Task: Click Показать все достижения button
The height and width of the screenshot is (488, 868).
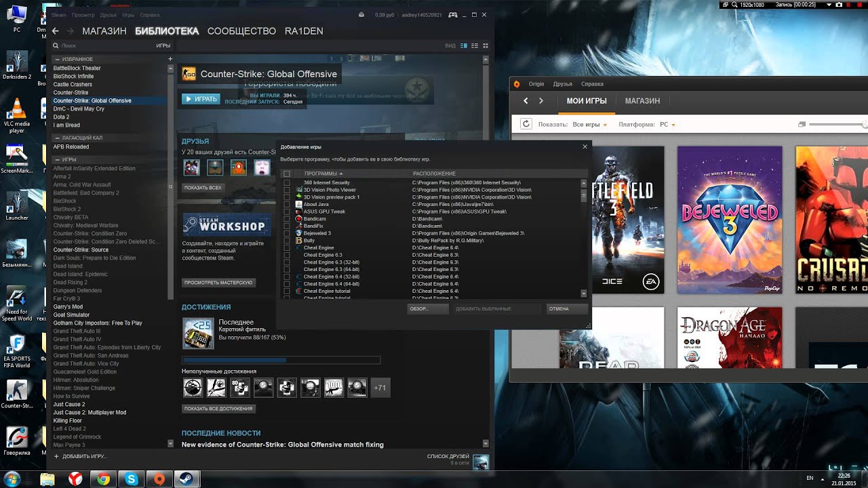Action: pyautogui.click(x=218, y=409)
